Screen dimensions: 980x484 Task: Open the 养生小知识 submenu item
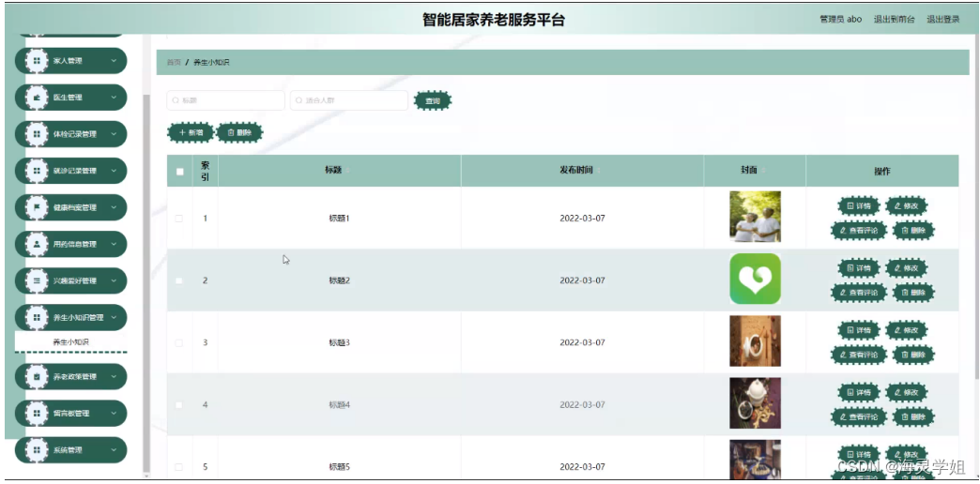click(x=70, y=342)
